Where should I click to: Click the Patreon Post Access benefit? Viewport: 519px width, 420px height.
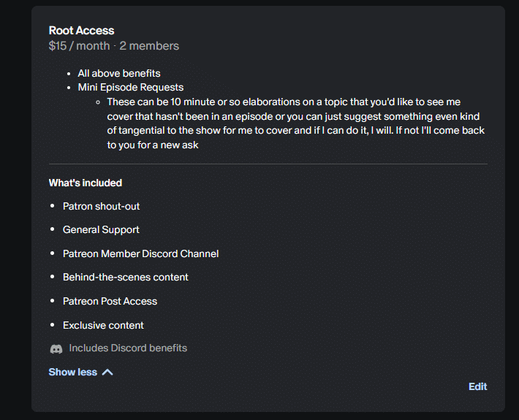click(x=110, y=301)
